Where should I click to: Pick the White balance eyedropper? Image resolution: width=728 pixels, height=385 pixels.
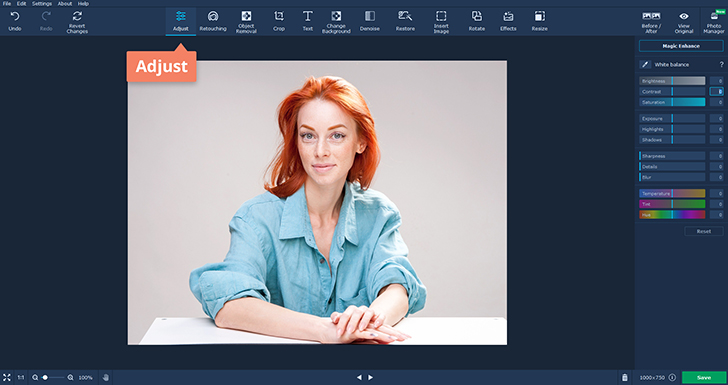[645, 65]
